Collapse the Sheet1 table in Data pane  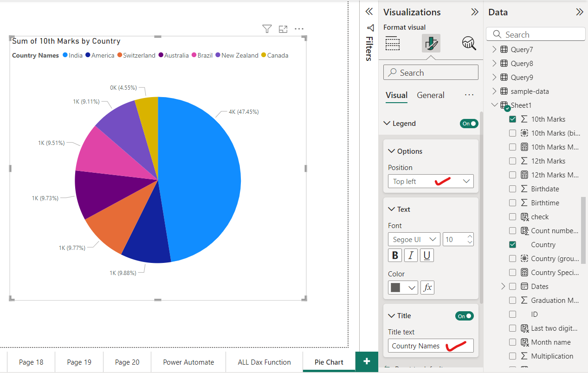coord(495,105)
